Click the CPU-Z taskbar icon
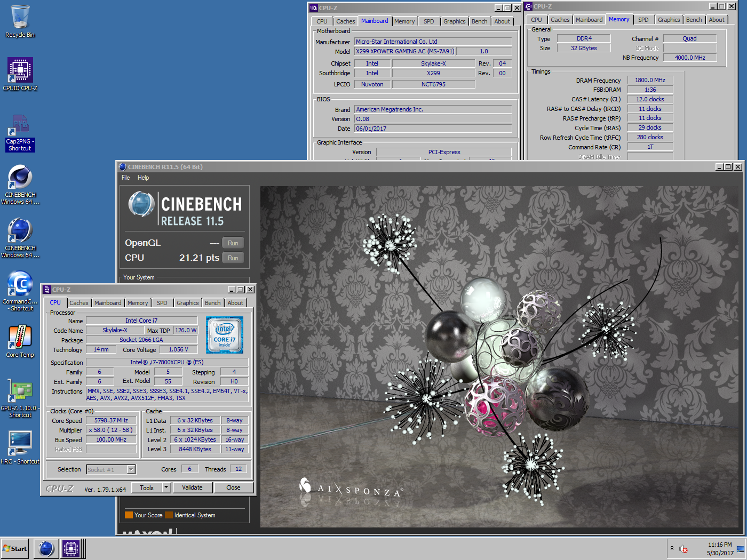The image size is (747, 560). [x=71, y=548]
